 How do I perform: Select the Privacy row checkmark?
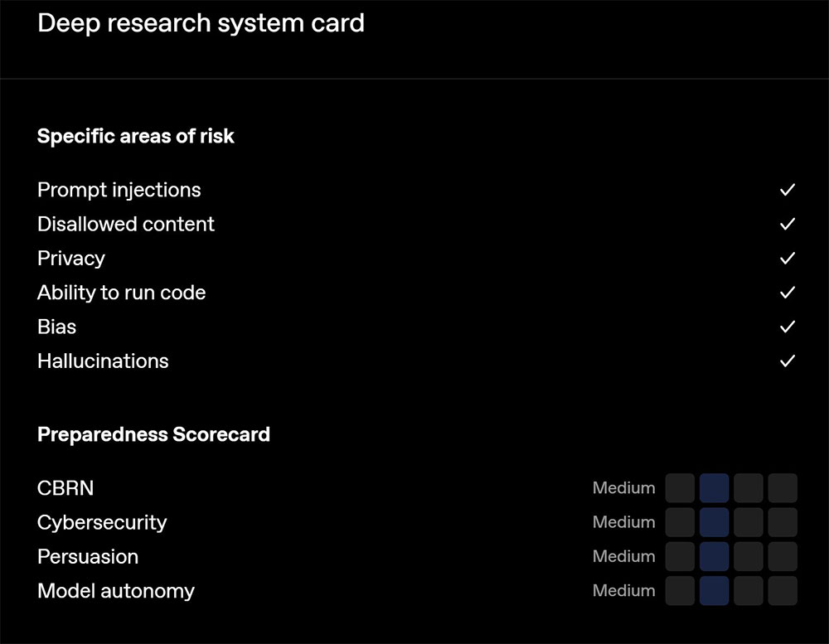[x=788, y=258]
